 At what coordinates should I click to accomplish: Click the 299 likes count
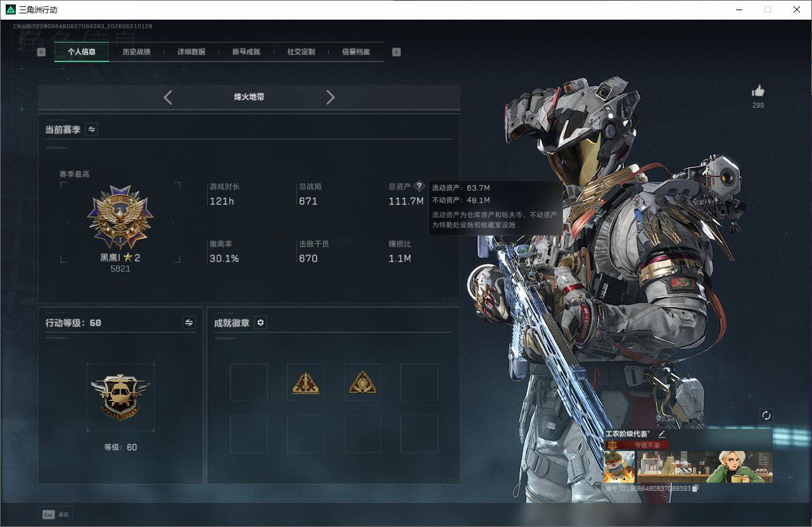(x=758, y=105)
